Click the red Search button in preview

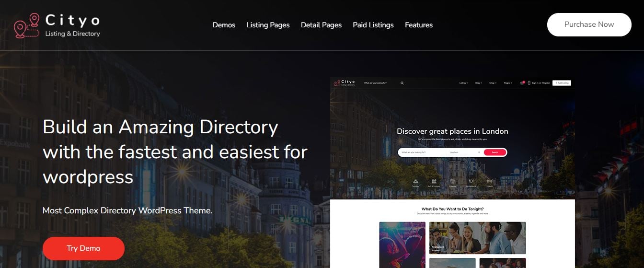pyautogui.click(x=494, y=152)
